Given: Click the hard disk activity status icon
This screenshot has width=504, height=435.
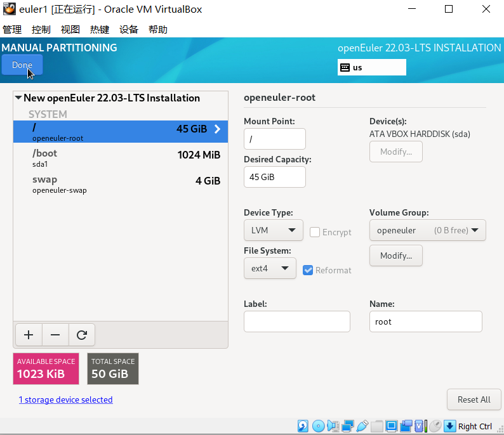Looking at the screenshot, I should 303,426.
